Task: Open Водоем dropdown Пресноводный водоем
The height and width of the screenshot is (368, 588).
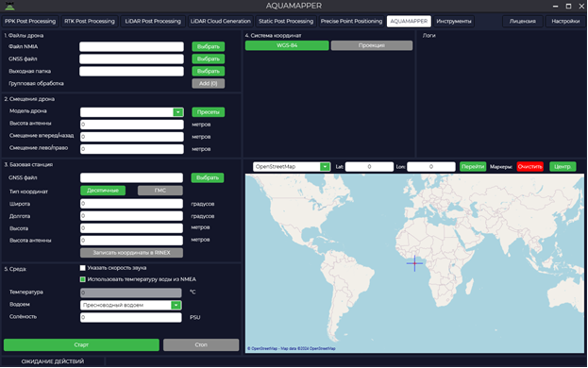Action: (131, 305)
